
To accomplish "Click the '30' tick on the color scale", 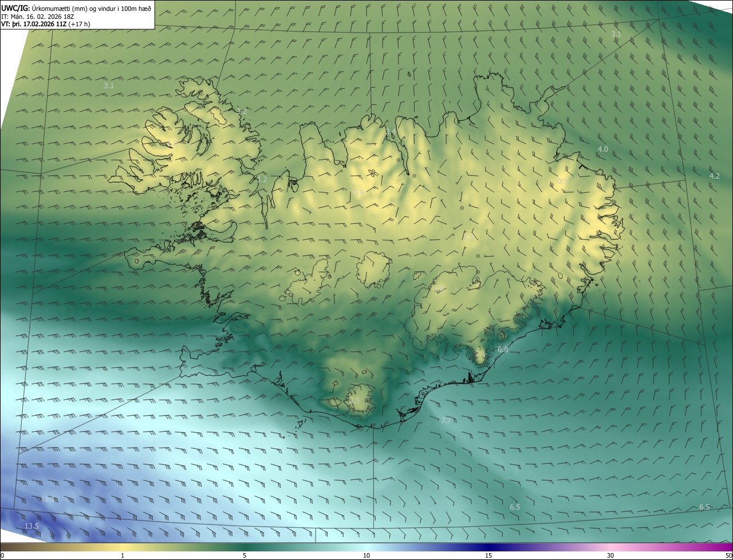I will (610, 555).
